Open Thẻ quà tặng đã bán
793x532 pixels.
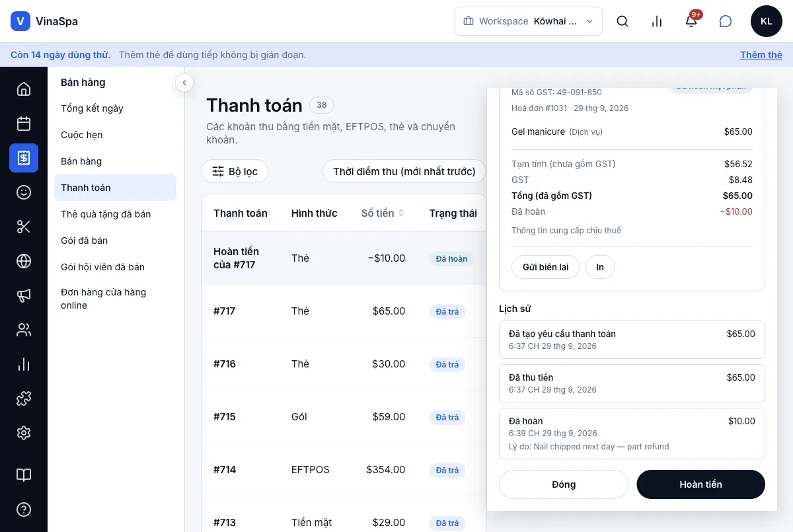(115, 214)
